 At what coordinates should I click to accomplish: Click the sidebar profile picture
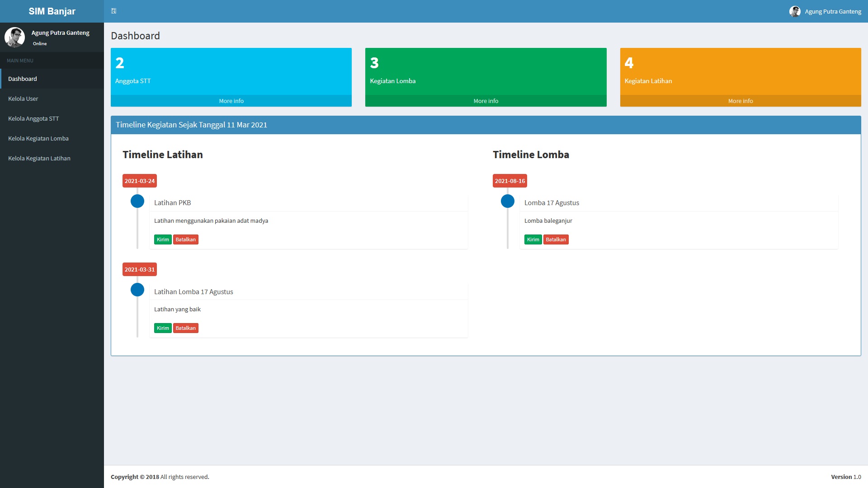[x=14, y=37]
